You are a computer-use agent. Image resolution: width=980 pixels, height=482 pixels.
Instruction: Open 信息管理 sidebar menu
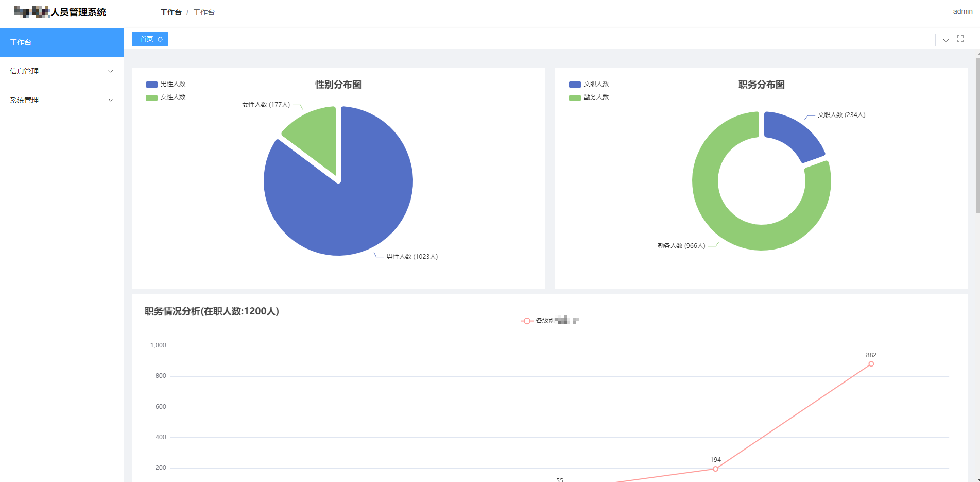click(x=62, y=71)
